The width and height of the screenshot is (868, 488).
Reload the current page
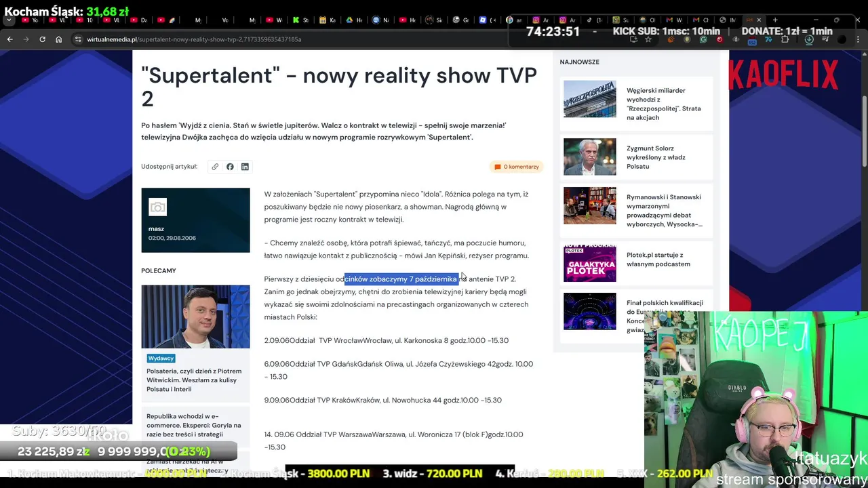[x=42, y=39]
